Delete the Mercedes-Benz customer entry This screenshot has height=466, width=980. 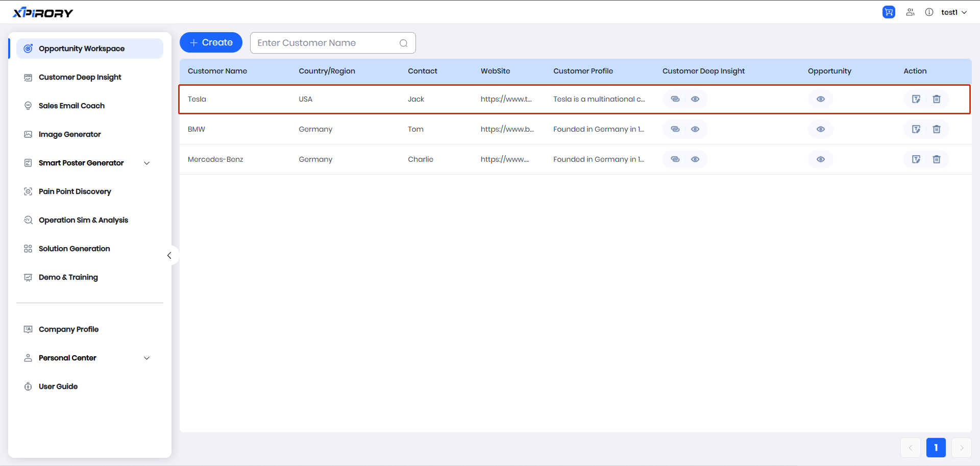point(937,159)
